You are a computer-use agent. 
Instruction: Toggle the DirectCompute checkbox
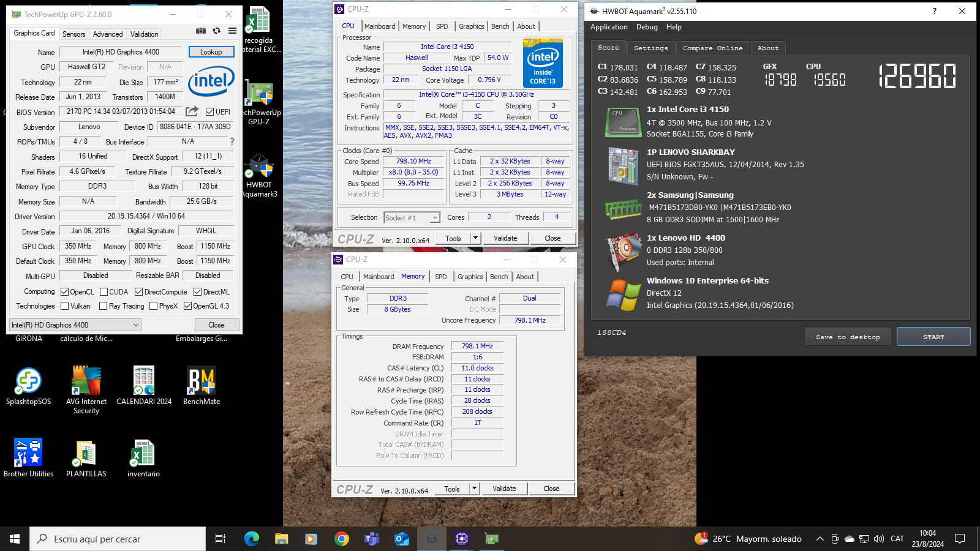point(139,292)
